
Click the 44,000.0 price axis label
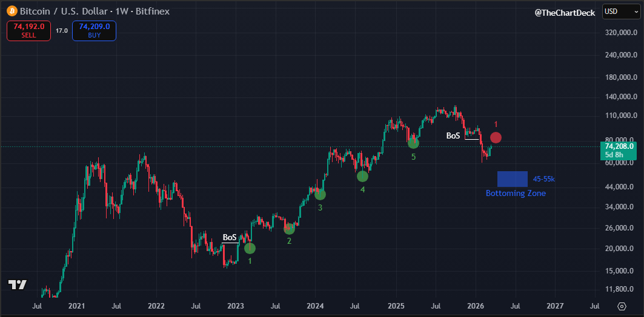pos(620,187)
